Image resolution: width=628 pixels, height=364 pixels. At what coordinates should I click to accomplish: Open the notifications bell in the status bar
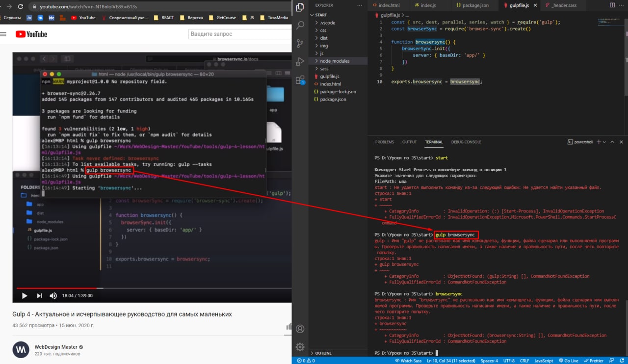(x=621, y=361)
